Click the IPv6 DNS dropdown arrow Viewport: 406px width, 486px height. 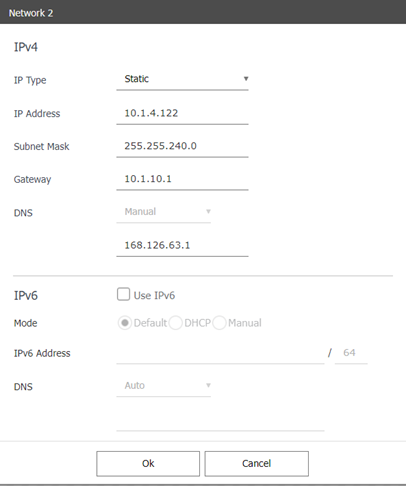point(208,386)
